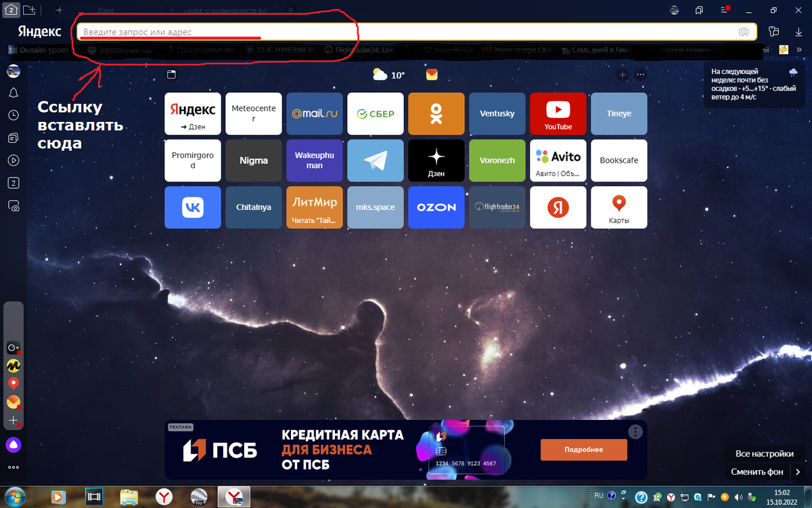The width and height of the screenshot is (812, 508).
Task: Open the Odnoklassniki orange tile
Action: pos(436,114)
